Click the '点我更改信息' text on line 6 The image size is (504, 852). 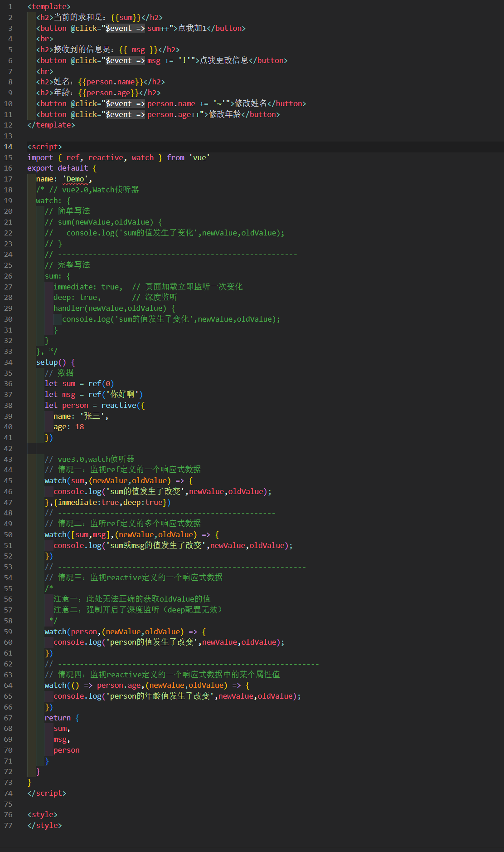[224, 60]
